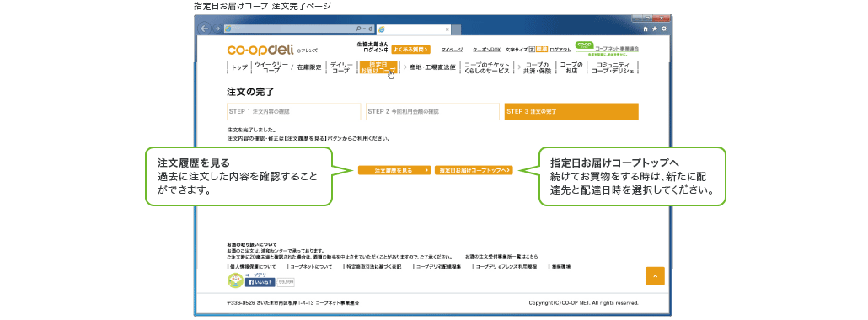Click the Copyright (C) CO-OP NET text
This screenshot has width=868, height=320.
[x=584, y=303]
